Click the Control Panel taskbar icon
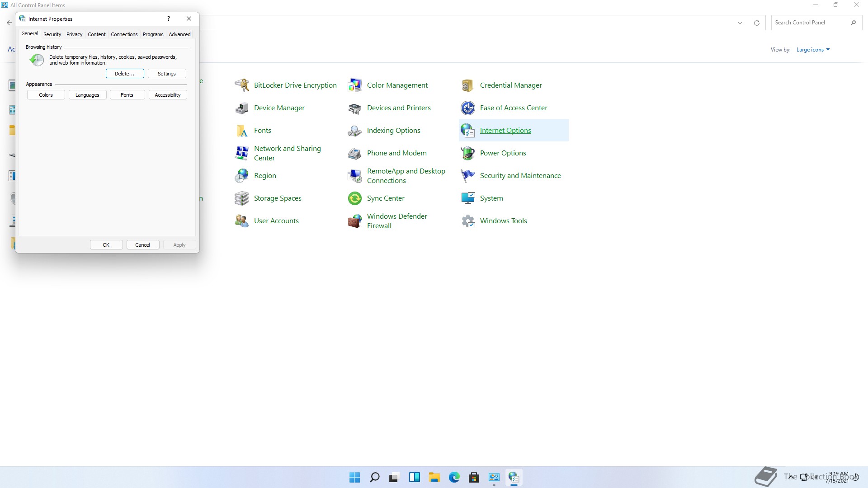 click(x=494, y=477)
